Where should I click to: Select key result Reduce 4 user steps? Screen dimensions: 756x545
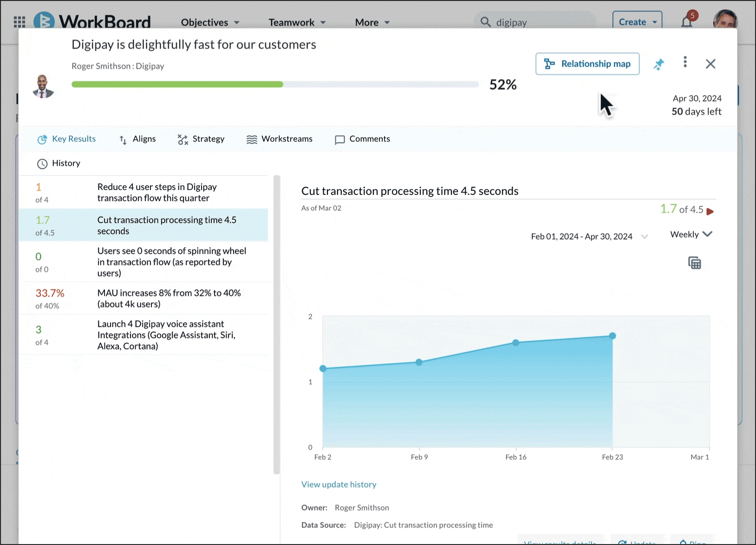[x=143, y=192]
